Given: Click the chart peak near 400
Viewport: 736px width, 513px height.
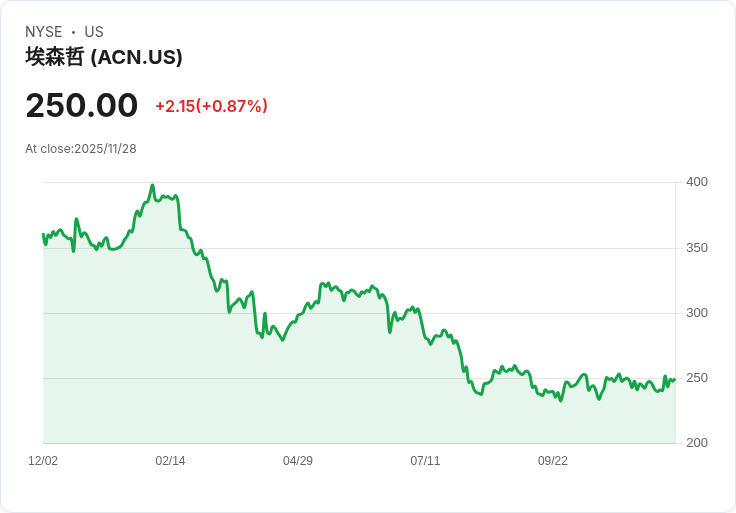Looking at the screenshot, I should 152,185.
